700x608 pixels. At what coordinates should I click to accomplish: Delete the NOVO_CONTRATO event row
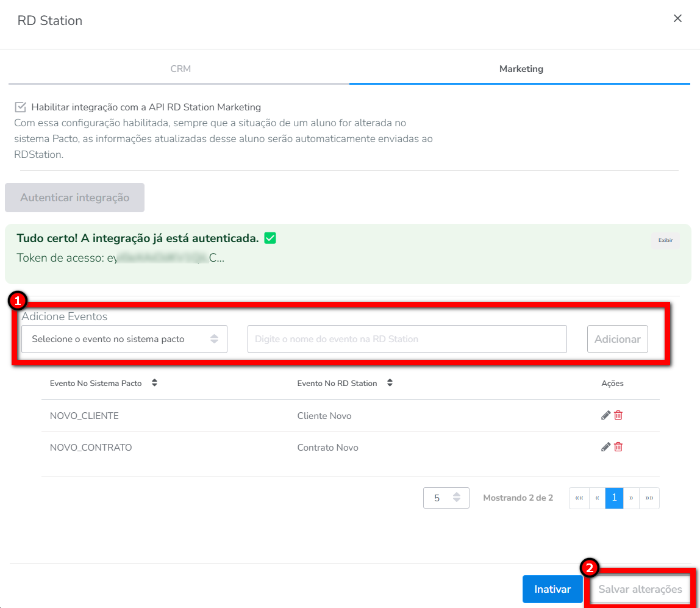[x=618, y=447]
